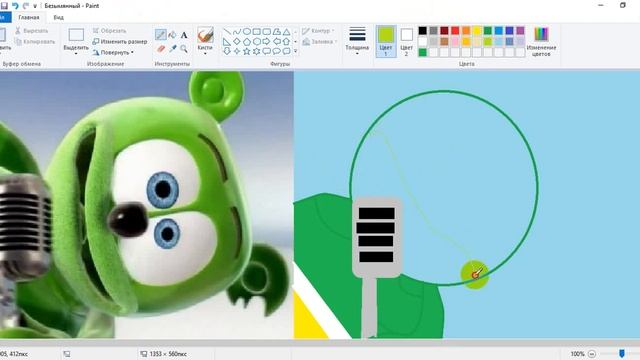Click the Вырезать cut button
Image resolution: width=640 pixels, height=360 pixels.
[x=31, y=31]
